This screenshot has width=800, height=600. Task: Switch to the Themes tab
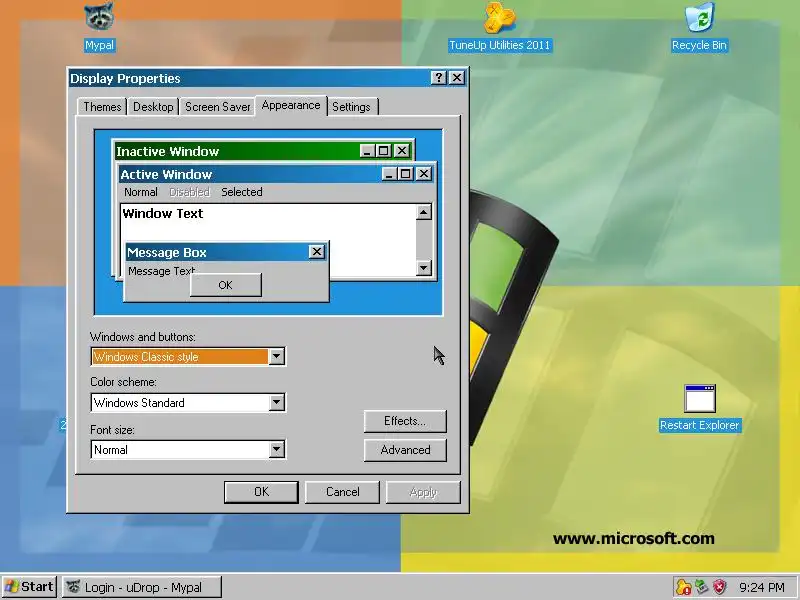point(102,107)
